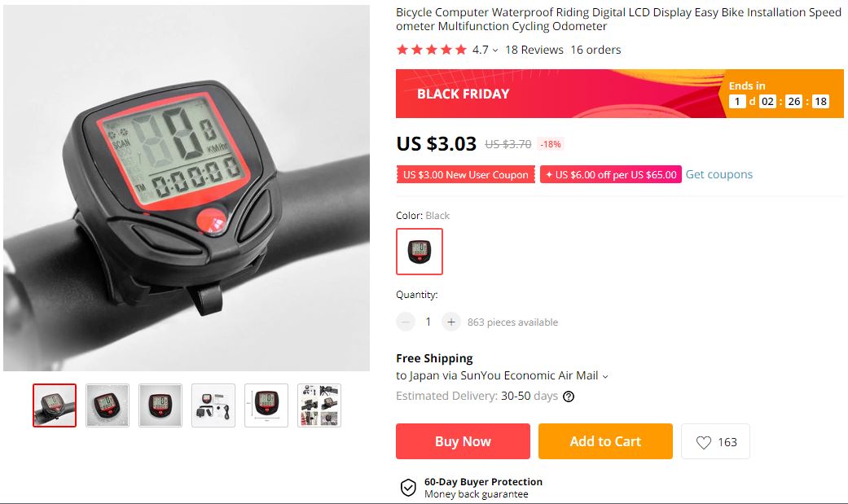Select the first thumbnail of computer on handlebar
The width and height of the screenshot is (848, 504).
coord(55,405)
